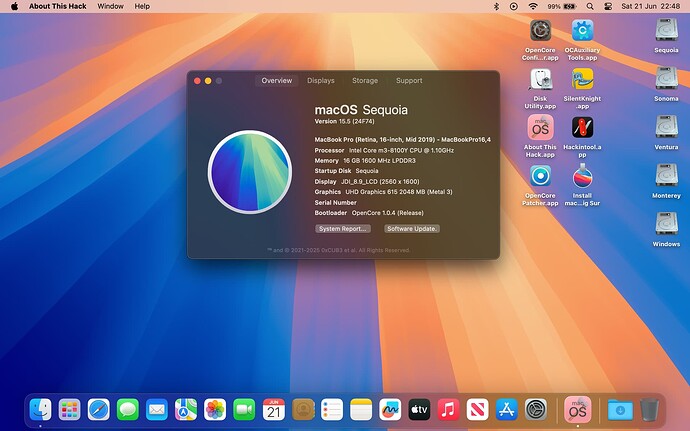Open Messages in the Dock
Image resolution: width=690 pixels, height=431 pixels.
(x=128, y=410)
